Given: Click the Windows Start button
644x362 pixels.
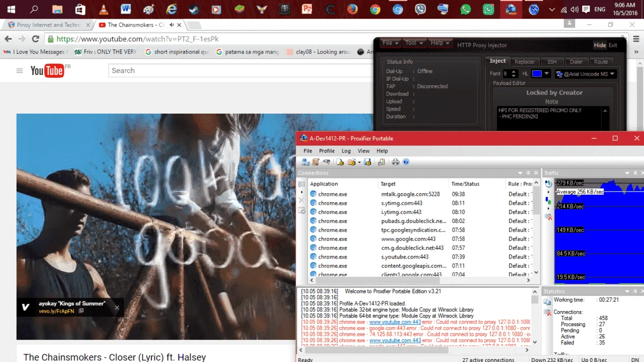Looking at the screenshot, I should coord(11,9).
